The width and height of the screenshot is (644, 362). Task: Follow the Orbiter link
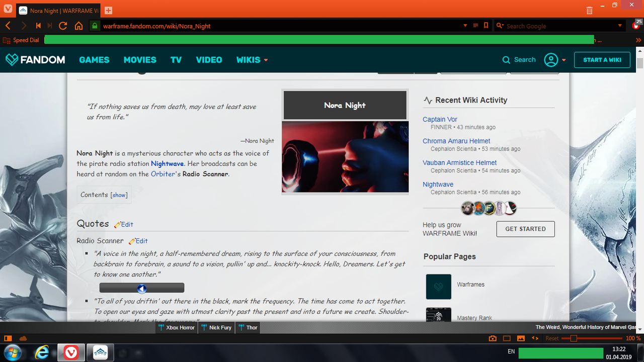point(164,174)
